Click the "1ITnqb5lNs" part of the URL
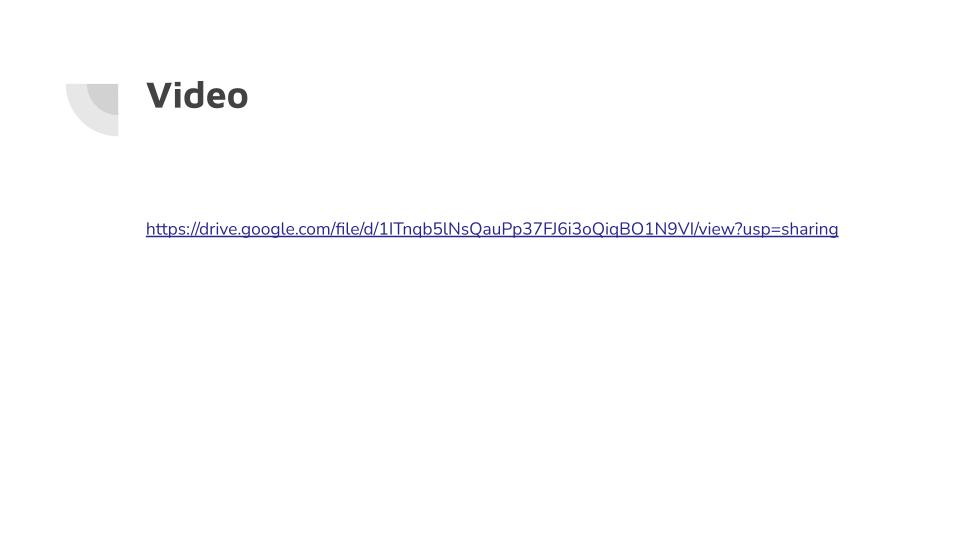Image resolution: width=960 pixels, height=540 pixels. [424, 229]
